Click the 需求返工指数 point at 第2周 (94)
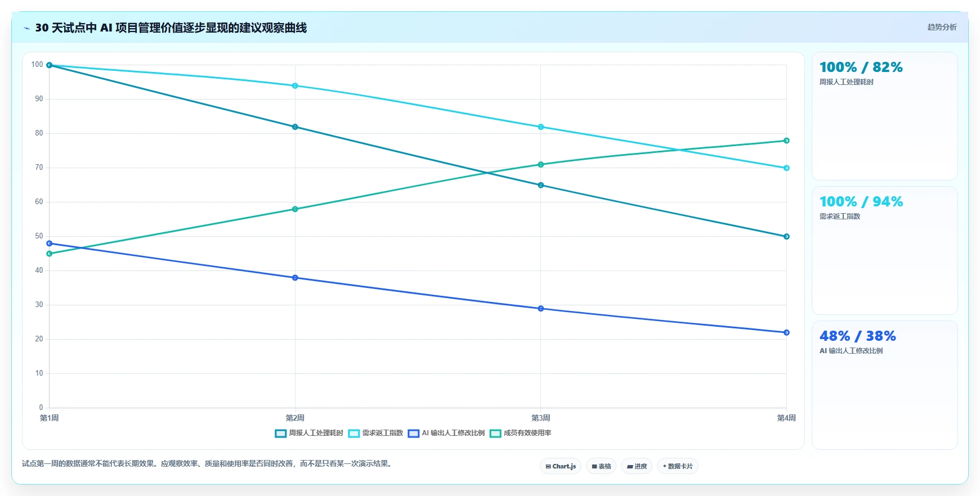Viewport: 980px width, 496px height. coord(295,86)
